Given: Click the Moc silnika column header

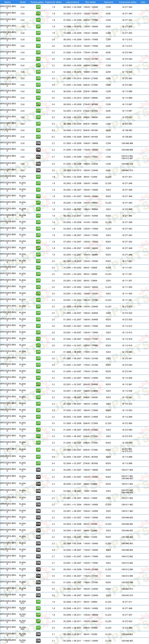Looking at the screenshot, I should pos(90,2).
